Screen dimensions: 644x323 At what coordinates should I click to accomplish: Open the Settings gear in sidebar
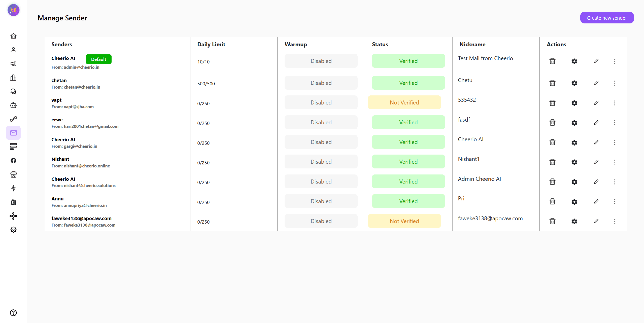(x=13, y=230)
